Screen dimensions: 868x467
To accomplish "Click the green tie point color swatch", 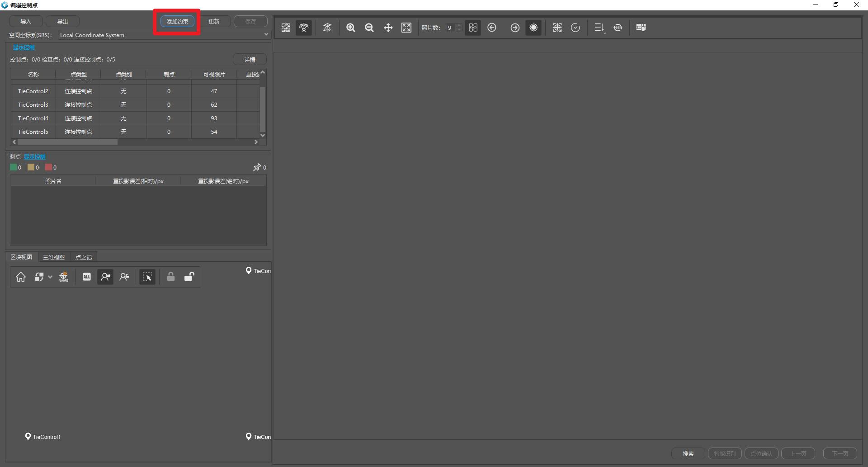I will tap(13, 167).
